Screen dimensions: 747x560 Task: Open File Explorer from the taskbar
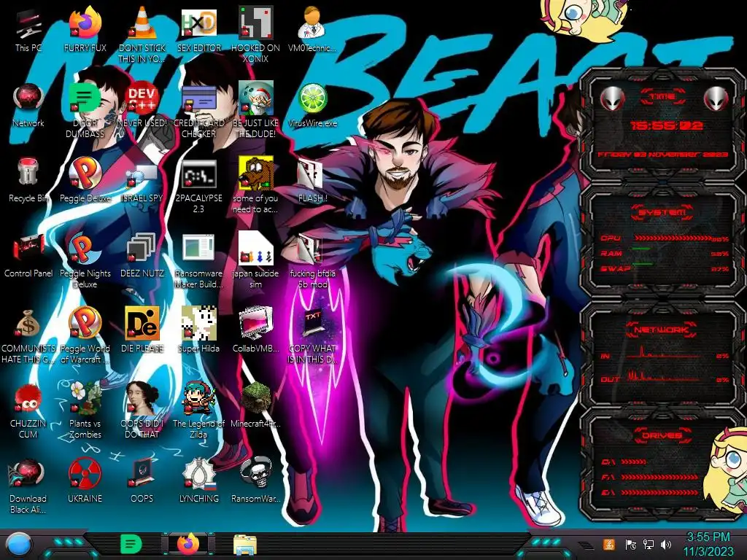pos(245,545)
